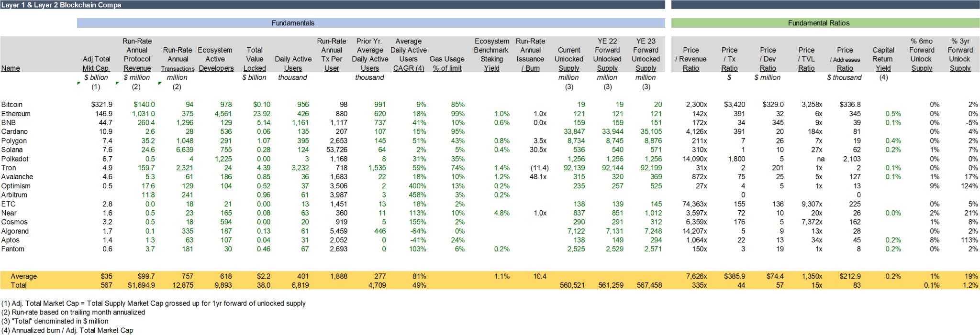This screenshot has height=335, width=980.
Task: Click the Average row label
Action: (23, 276)
